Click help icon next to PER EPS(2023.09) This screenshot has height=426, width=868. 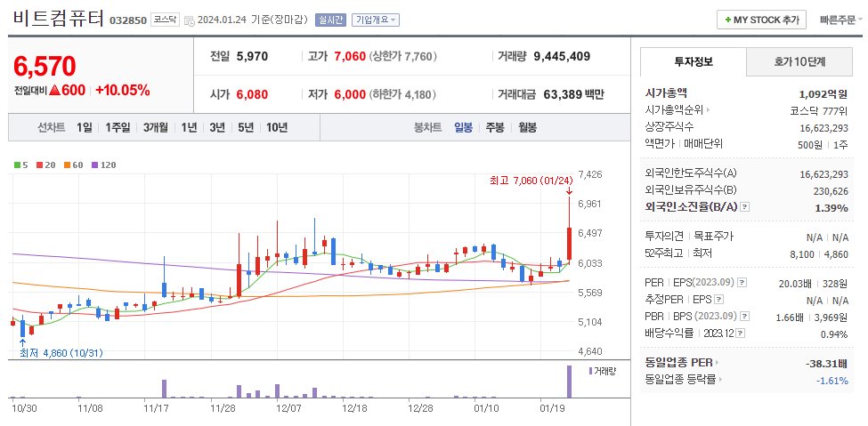pyautogui.click(x=742, y=283)
